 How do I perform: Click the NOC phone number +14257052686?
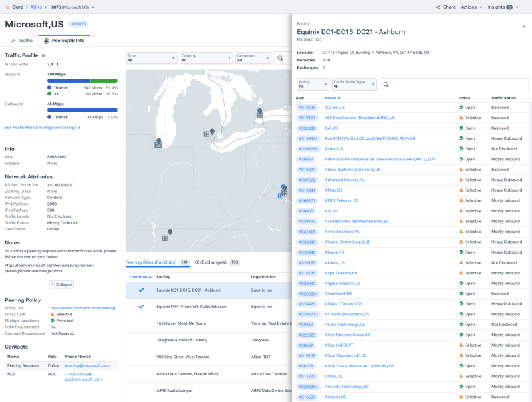tap(78, 374)
